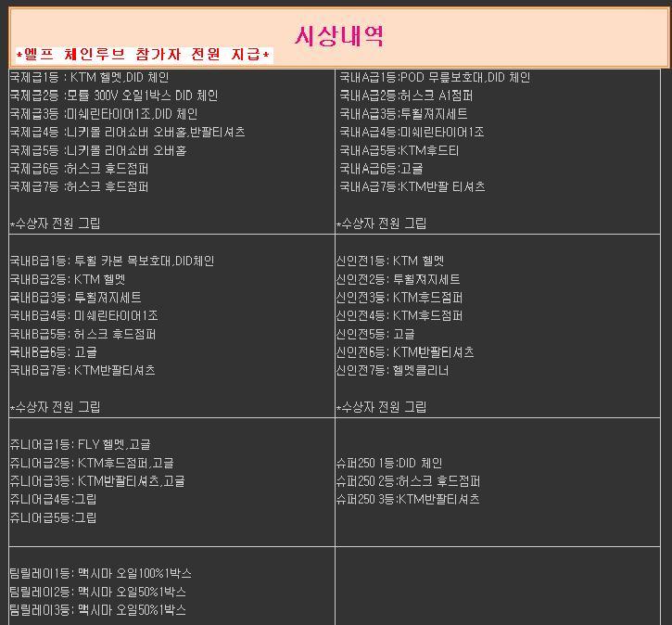Select the '신인전1등: KTM 헬멧' row
This screenshot has width=672, height=625.
click(x=390, y=261)
